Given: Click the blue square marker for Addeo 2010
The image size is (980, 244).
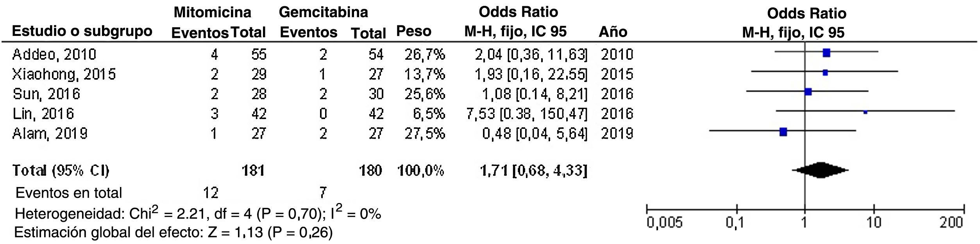Looking at the screenshot, I should point(826,53).
